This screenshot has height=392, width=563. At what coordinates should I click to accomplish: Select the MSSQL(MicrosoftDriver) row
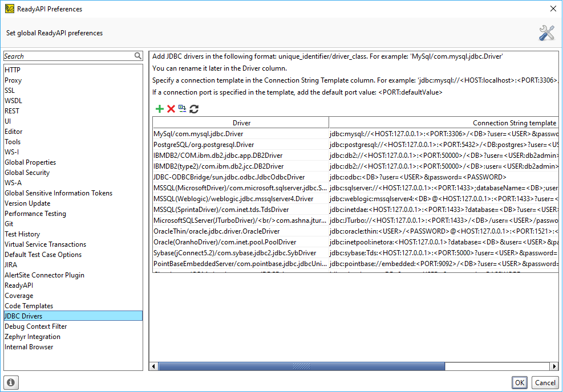pos(355,188)
